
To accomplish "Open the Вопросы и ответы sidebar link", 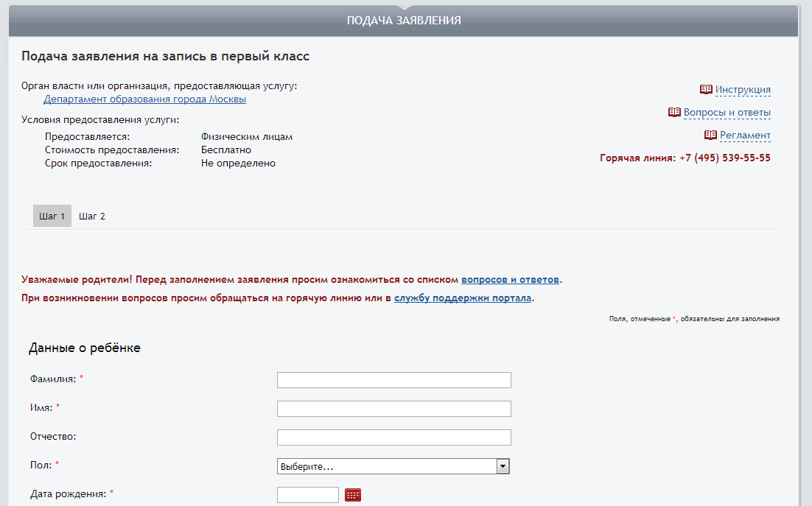I will pyautogui.click(x=727, y=113).
